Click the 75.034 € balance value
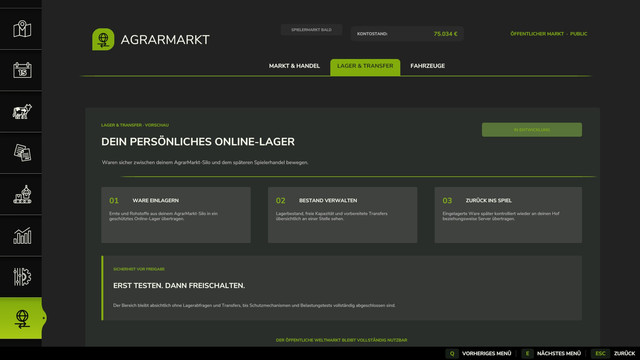The width and height of the screenshot is (640, 360). [x=445, y=34]
